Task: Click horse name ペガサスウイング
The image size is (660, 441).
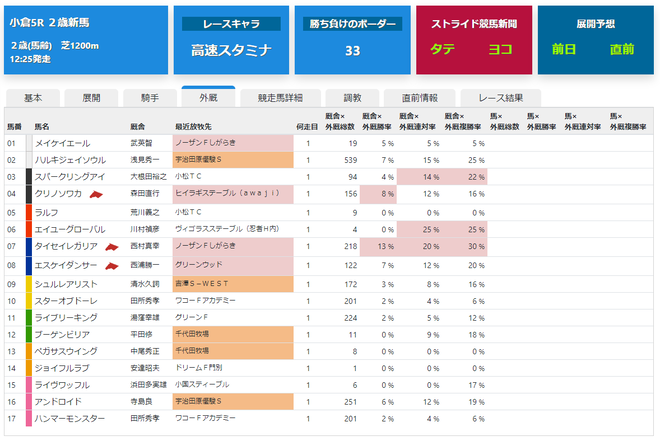Action: (66, 351)
